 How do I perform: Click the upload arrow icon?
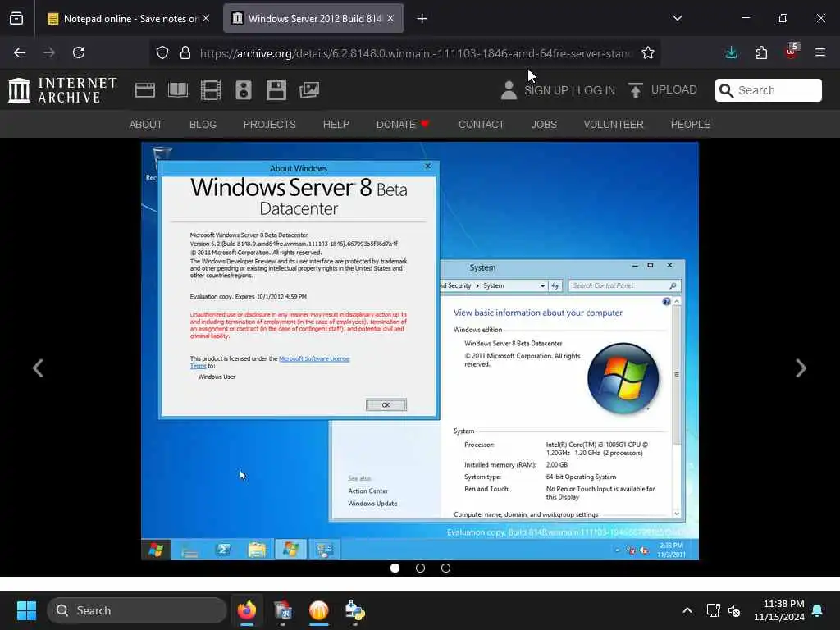pos(636,90)
